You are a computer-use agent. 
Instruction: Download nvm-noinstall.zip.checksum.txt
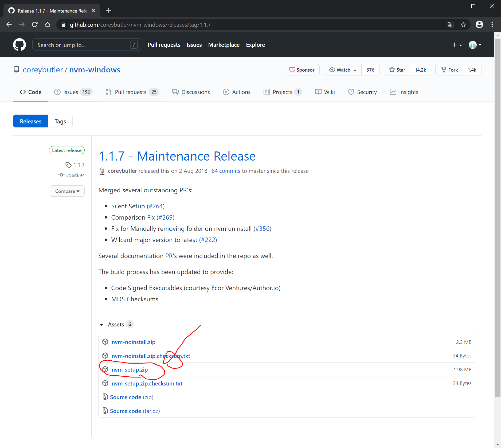(x=151, y=356)
